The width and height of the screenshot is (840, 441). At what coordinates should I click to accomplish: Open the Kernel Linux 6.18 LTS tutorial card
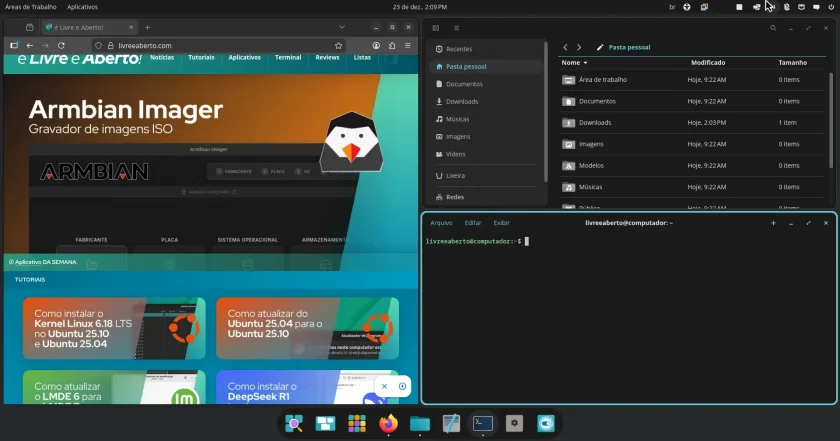tap(114, 328)
